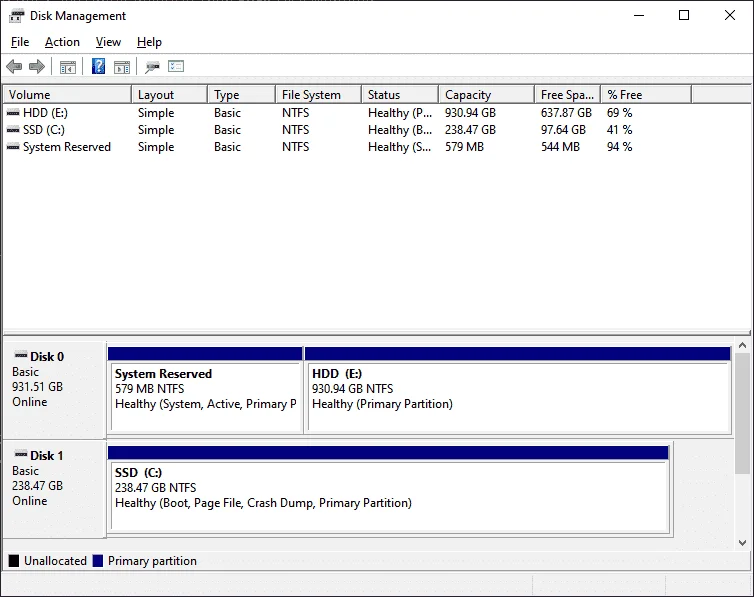Click drive icon beside System Reserved row
Image resolution: width=754 pixels, height=597 pixels.
tap(13, 147)
